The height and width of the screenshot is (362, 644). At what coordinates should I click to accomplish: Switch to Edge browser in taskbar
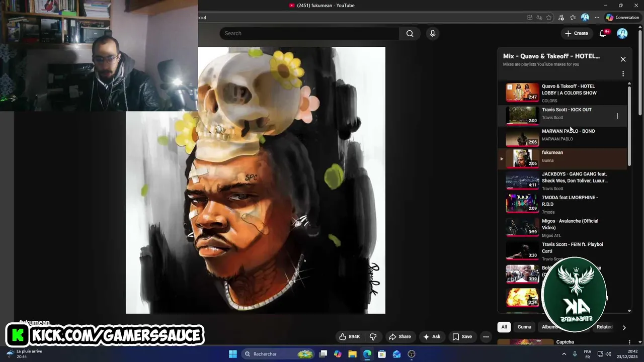(x=367, y=354)
